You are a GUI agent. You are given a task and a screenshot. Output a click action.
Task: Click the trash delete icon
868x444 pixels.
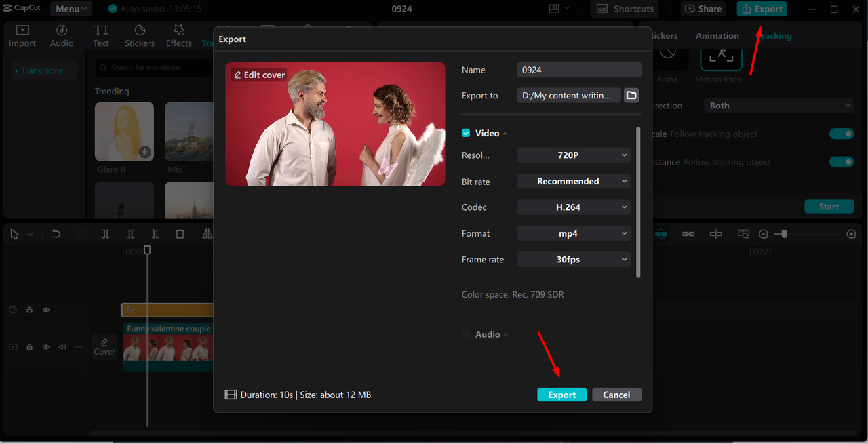click(180, 234)
